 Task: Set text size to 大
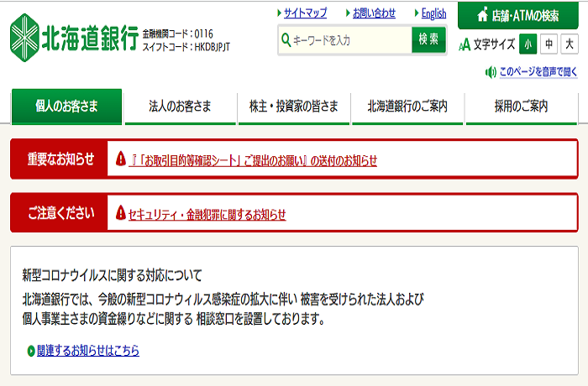570,44
